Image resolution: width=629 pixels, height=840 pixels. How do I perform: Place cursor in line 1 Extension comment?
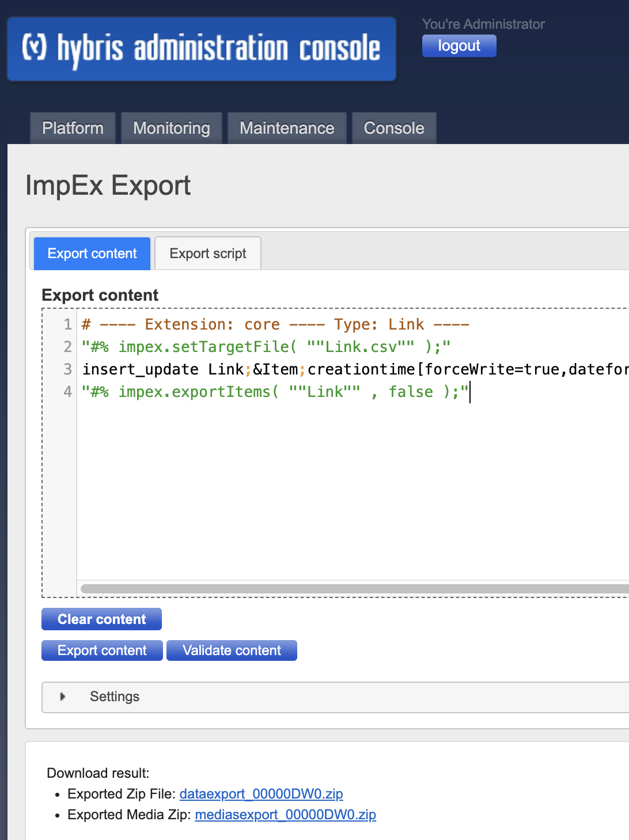pyautogui.click(x=275, y=324)
